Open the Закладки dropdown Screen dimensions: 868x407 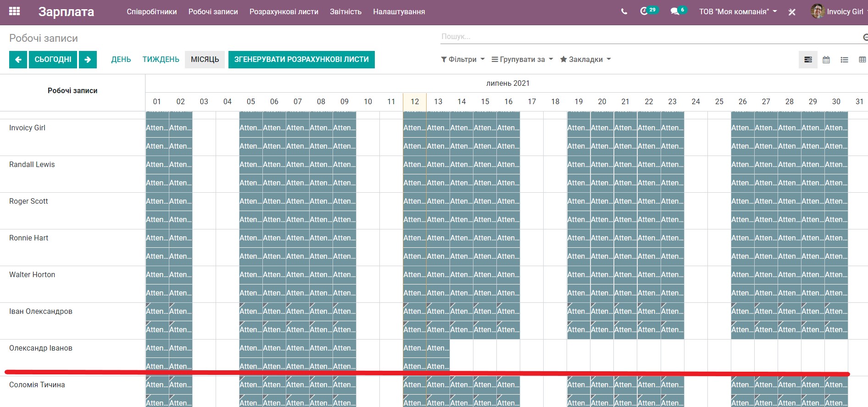click(x=585, y=59)
